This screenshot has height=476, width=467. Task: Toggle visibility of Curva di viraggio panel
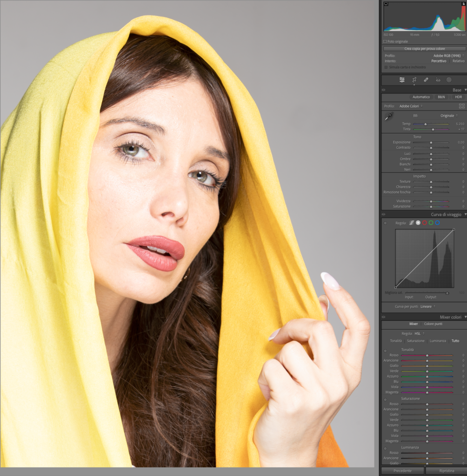point(383,214)
